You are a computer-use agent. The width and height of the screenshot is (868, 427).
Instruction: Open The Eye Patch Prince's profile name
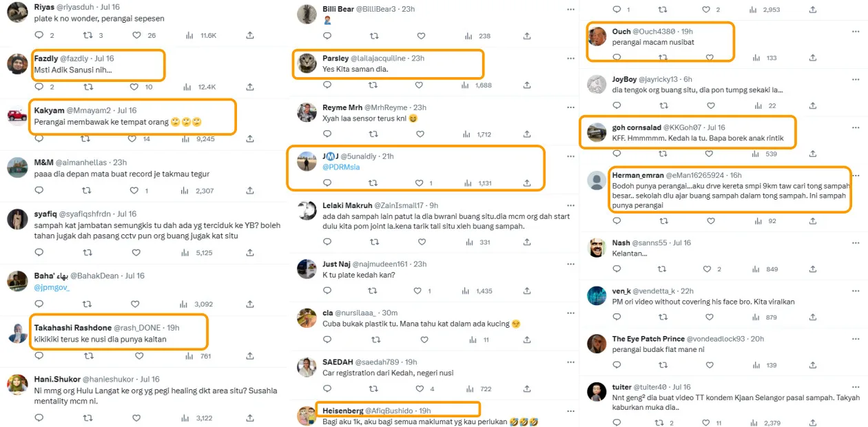click(x=648, y=339)
